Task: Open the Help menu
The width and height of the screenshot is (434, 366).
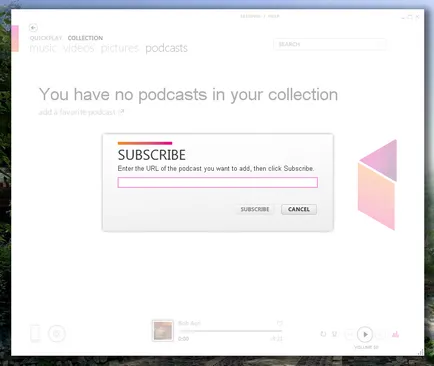Action: tap(274, 16)
